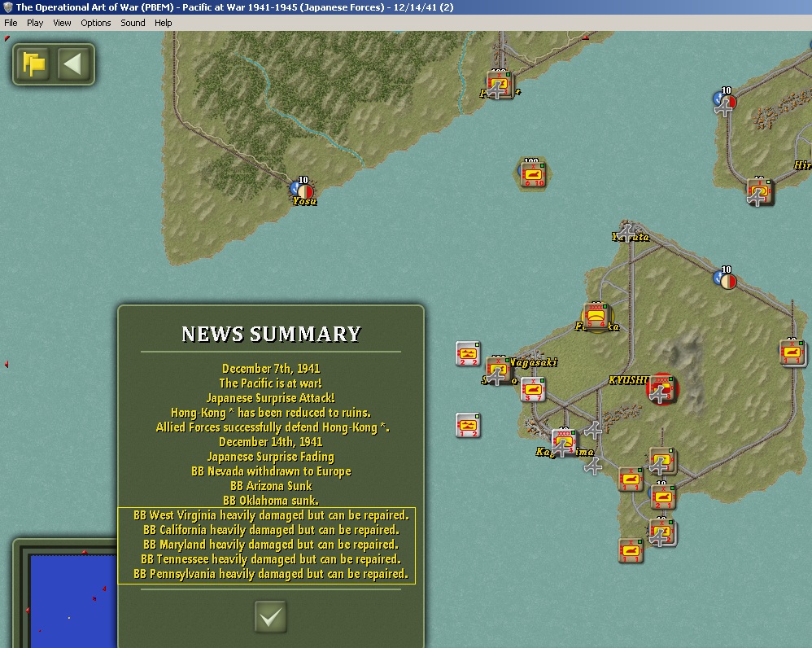Select the naval unit marked 1 2
The height and width of the screenshot is (648, 812).
pyautogui.click(x=468, y=425)
